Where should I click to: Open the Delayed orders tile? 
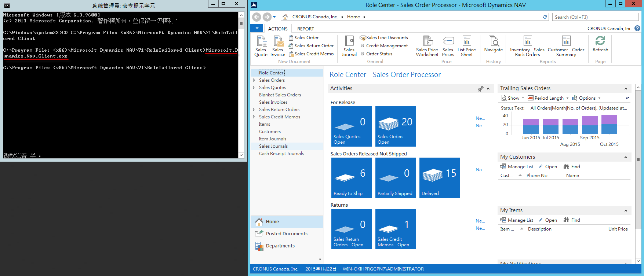(440, 178)
